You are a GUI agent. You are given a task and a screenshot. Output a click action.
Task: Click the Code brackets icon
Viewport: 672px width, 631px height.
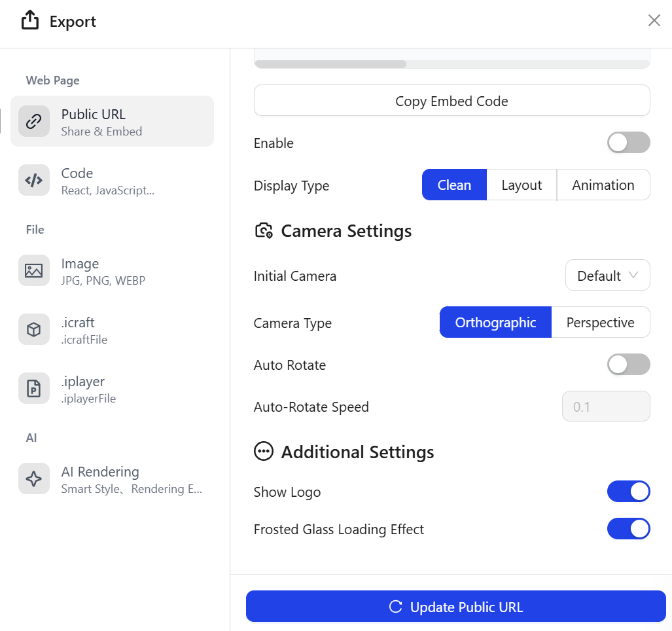pos(34,180)
